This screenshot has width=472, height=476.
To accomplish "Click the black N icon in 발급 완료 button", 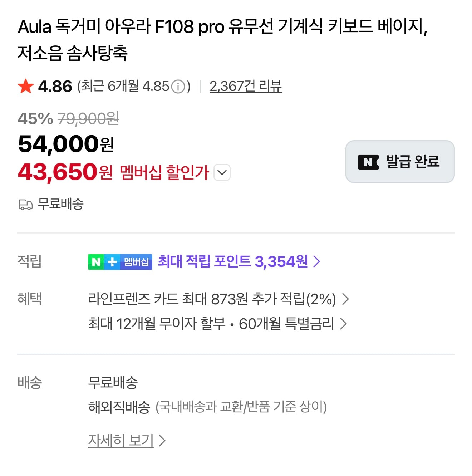I will pos(368,162).
